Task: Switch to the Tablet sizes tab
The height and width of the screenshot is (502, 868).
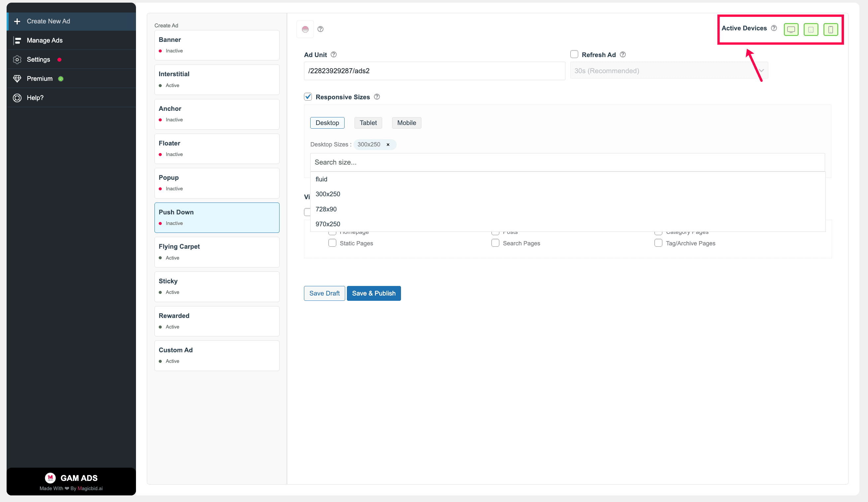Action: point(368,123)
